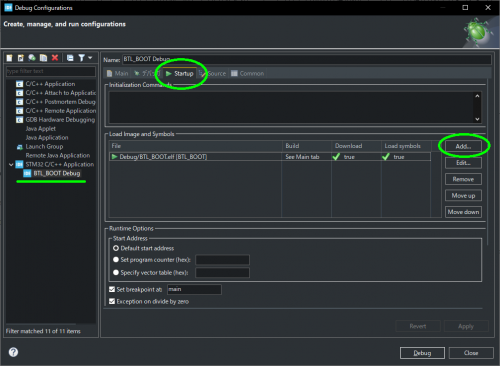
Task: Click the vector table hex input field
Action: (222, 273)
